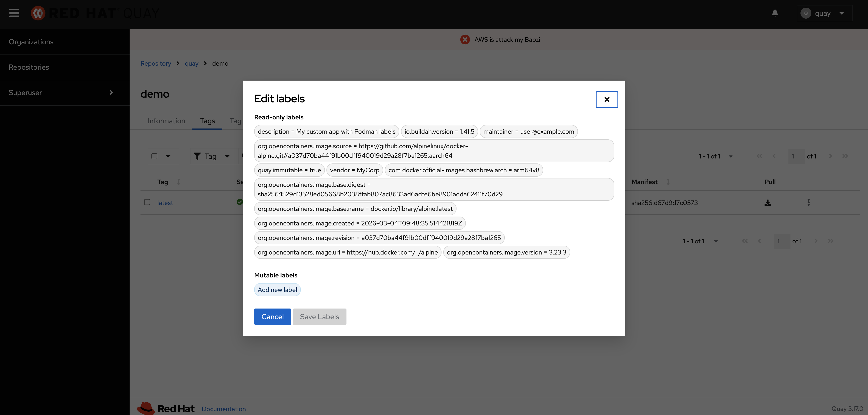Viewport: 868px width, 415px height.
Task: Open the quay user account dropdown
Action: point(824,13)
